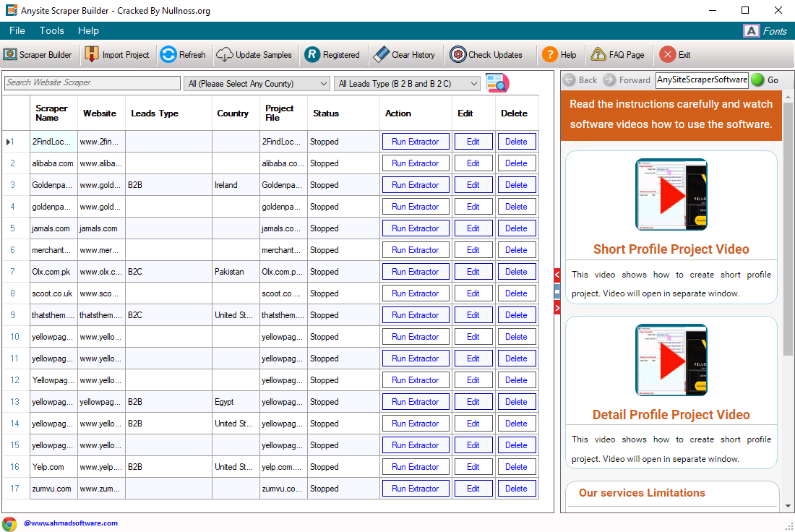Click the app icon in title bar
795x532 pixels.
(x=11, y=10)
